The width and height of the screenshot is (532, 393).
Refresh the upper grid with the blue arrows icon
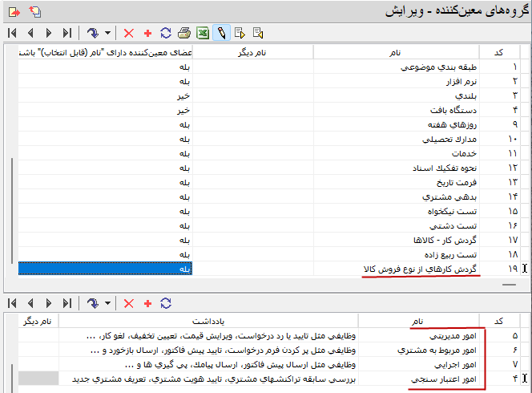coord(166,33)
